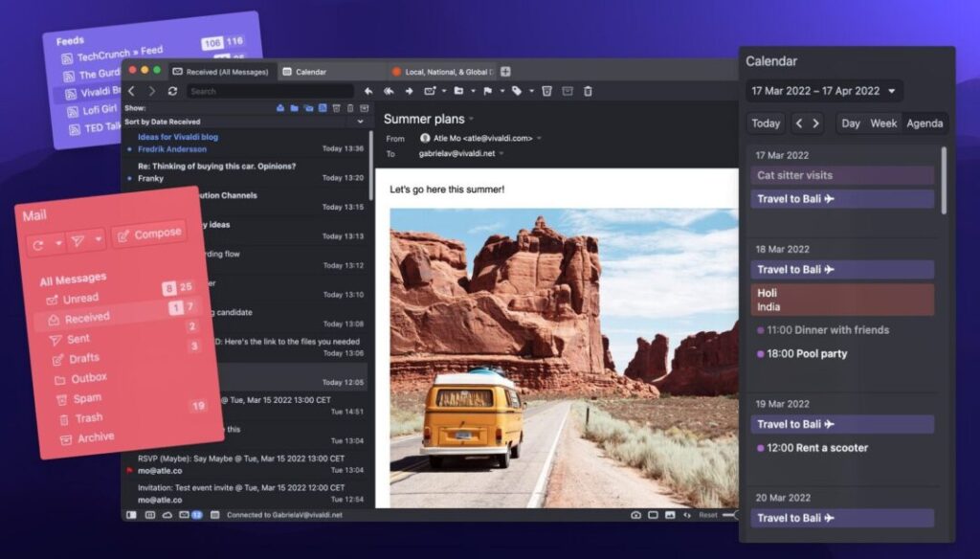Go forward with the right arrow button
Image resolution: width=980 pixels, height=559 pixels.
tap(152, 91)
